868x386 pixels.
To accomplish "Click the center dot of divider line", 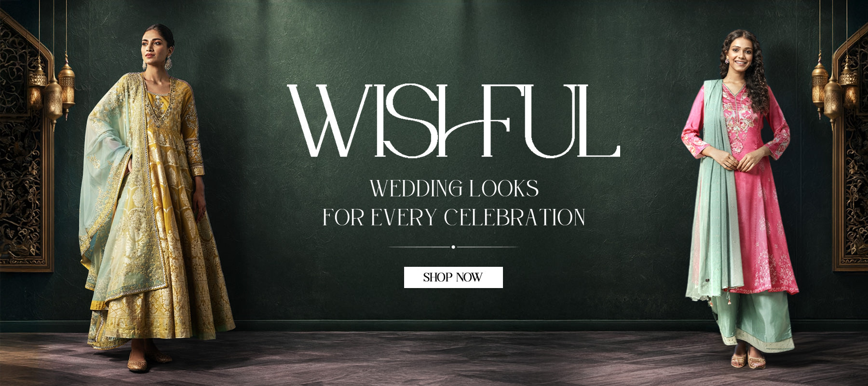I will [453, 247].
